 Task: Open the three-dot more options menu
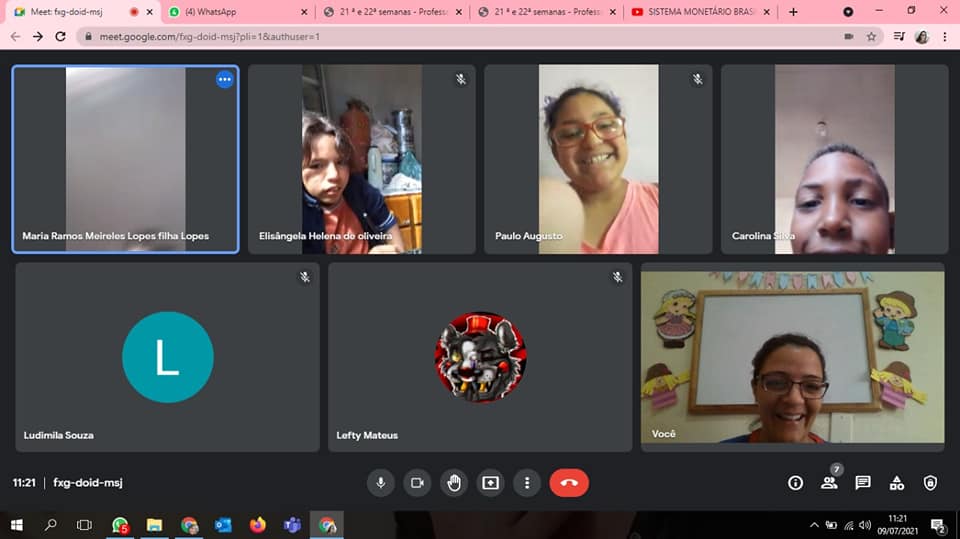point(527,483)
